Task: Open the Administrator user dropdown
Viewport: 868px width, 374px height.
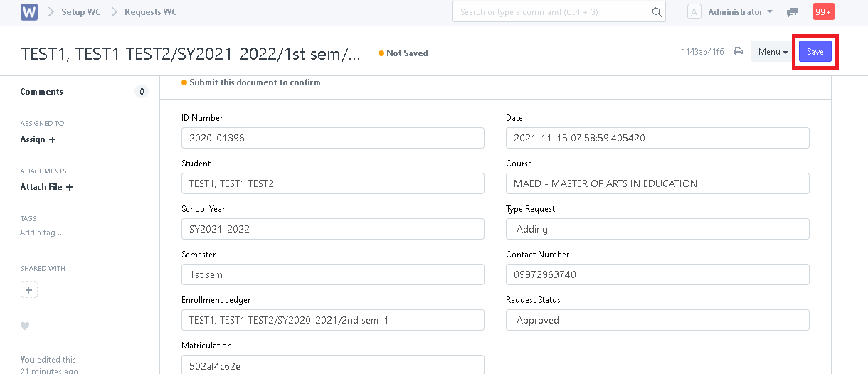Action: click(x=740, y=12)
